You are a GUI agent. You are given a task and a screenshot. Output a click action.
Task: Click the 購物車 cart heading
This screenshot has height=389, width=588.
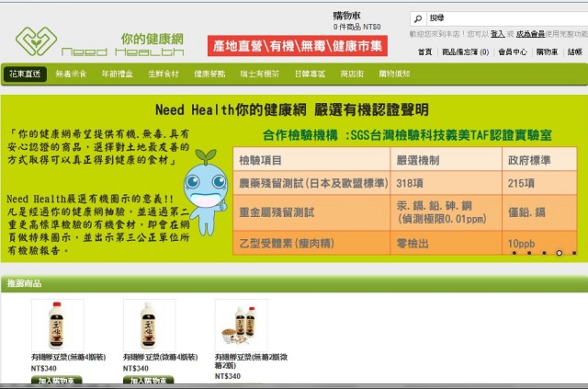click(347, 16)
